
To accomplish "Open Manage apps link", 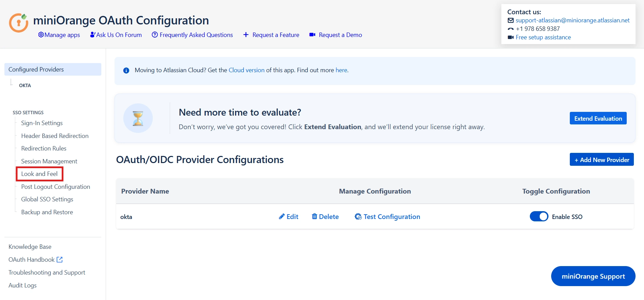I will point(62,35).
